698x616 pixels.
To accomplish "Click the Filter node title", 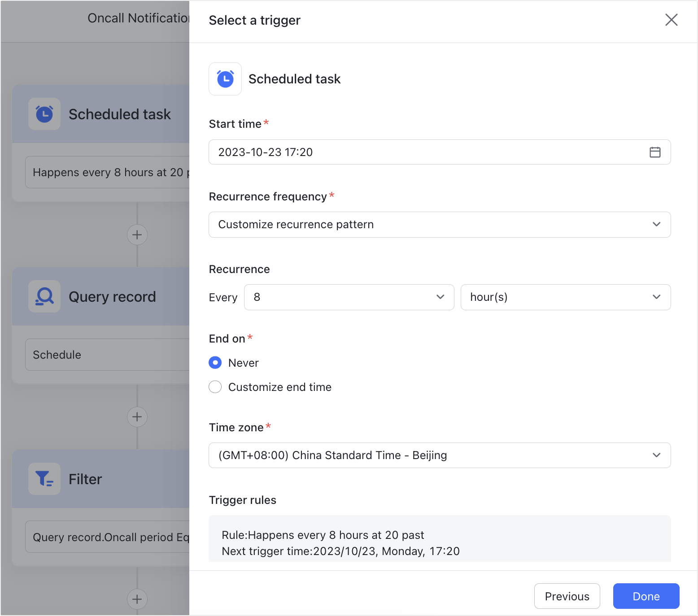I will click(x=85, y=479).
